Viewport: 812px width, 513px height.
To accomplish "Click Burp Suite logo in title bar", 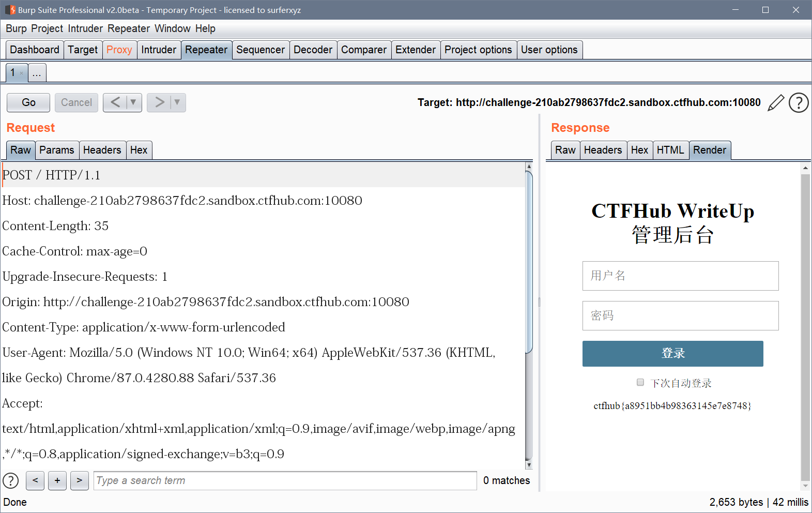I will pyautogui.click(x=10, y=10).
